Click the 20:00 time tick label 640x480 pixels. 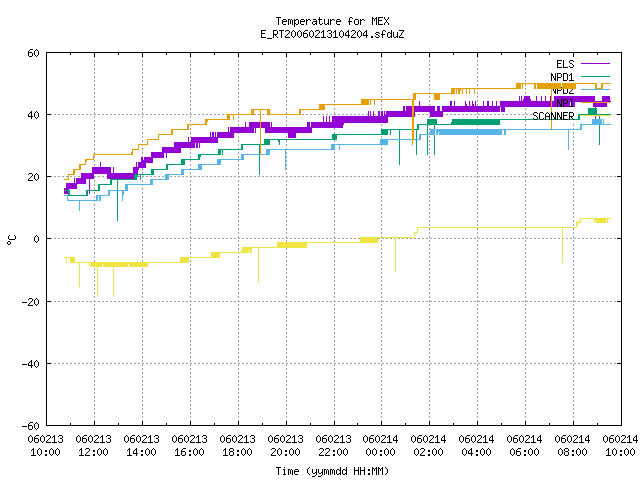tap(285, 446)
